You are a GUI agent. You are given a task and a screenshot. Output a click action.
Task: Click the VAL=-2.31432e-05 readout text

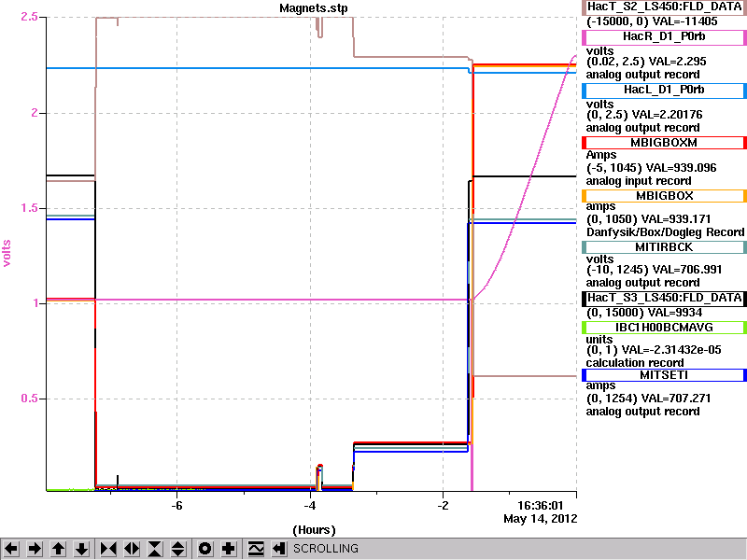pos(671,350)
